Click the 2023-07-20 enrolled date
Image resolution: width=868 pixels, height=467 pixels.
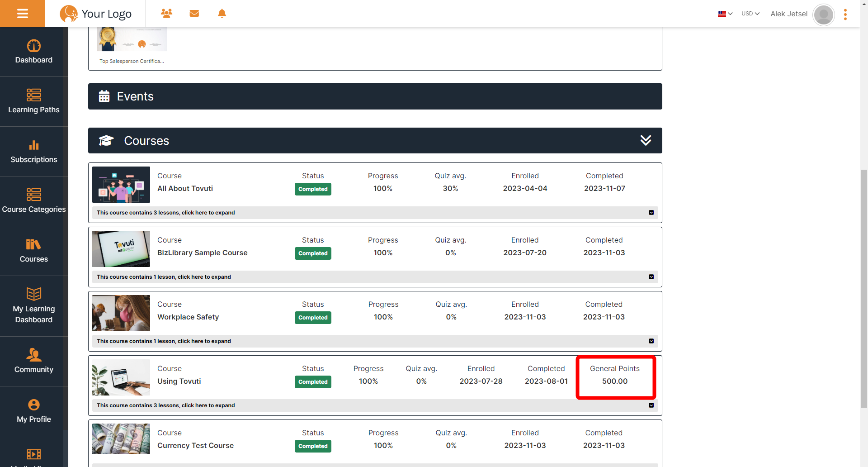coord(525,253)
